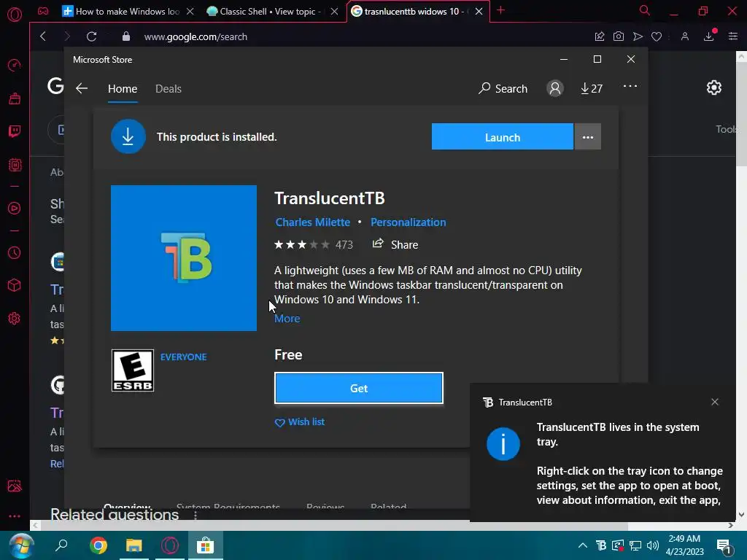Click the star rating with 473 reviews
Viewport: 747px width, 560px height.
click(314, 245)
